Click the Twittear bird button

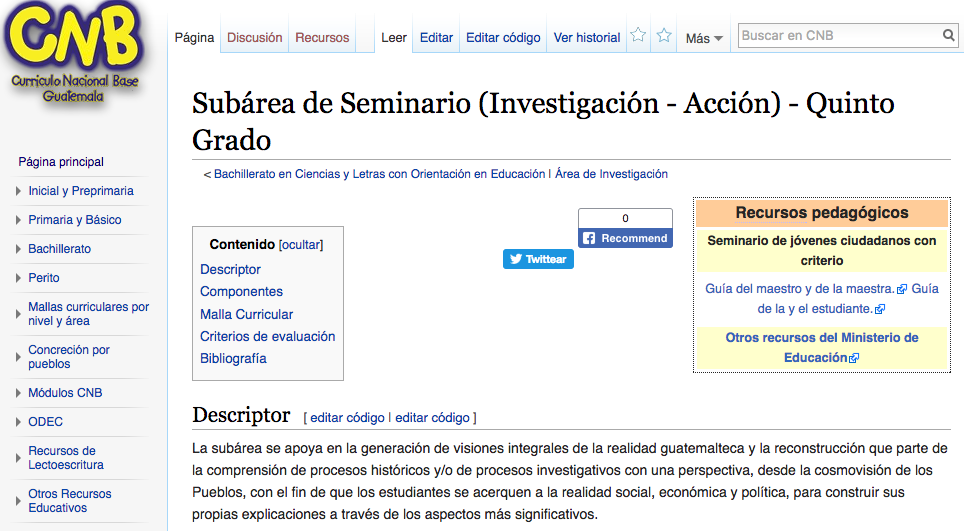click(539, 259)
